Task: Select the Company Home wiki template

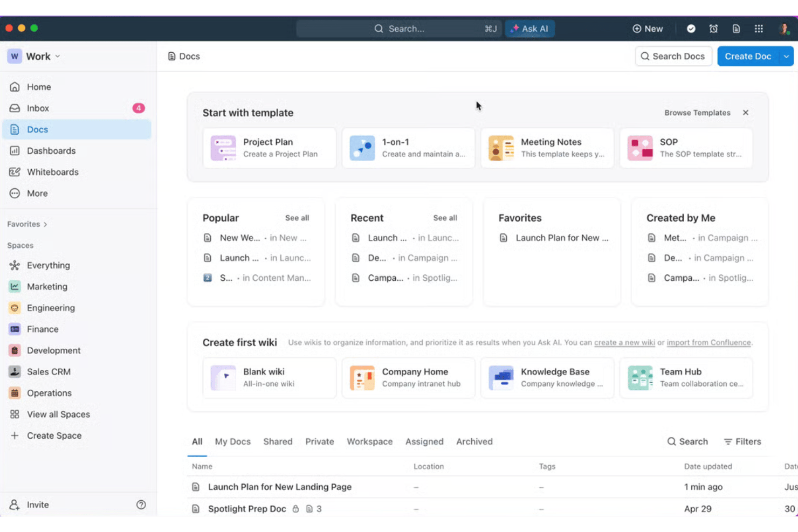Action: point(408,378)
